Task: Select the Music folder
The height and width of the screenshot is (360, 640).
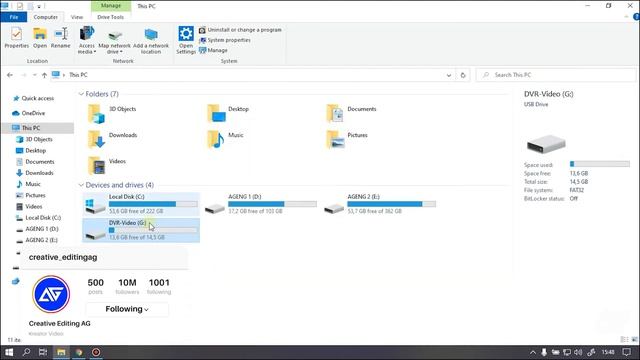Action: pos(225,139)
